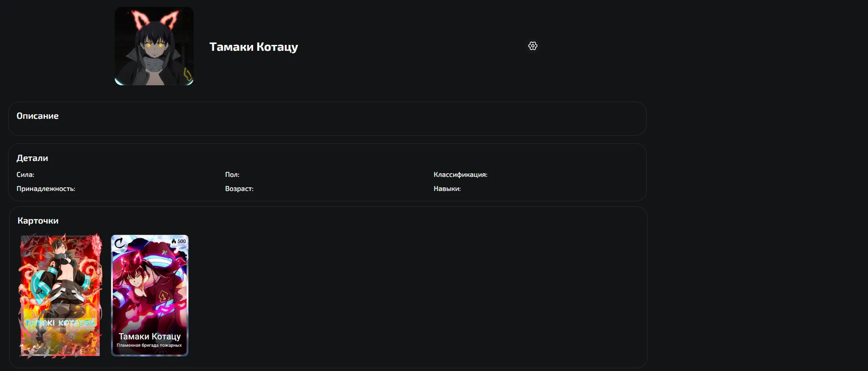Viewport: 868px width, 371px height.
Task: Open the purple Тамаки Котацу card
Action: [x=150, y=295]
